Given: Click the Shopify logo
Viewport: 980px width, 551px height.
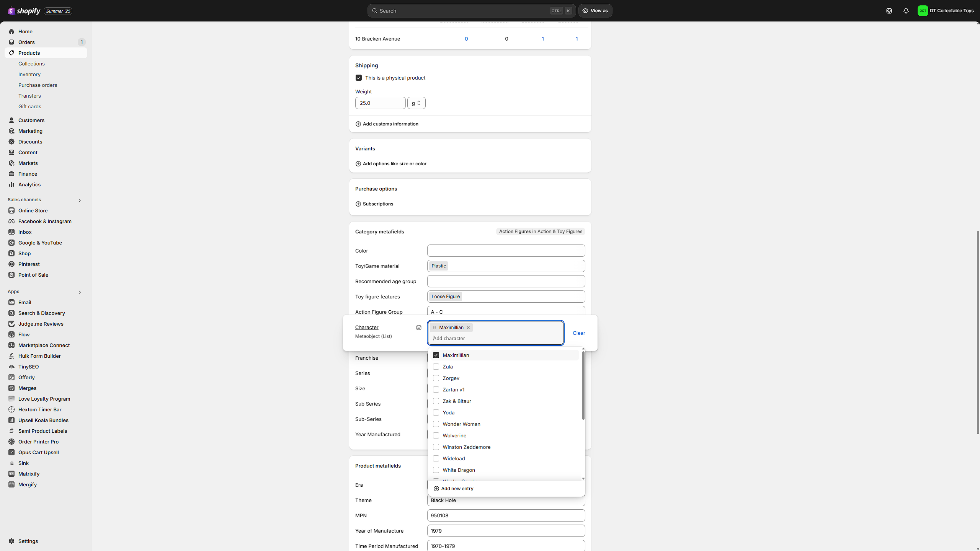Looking at the screenshot, I should coord(24,11).
